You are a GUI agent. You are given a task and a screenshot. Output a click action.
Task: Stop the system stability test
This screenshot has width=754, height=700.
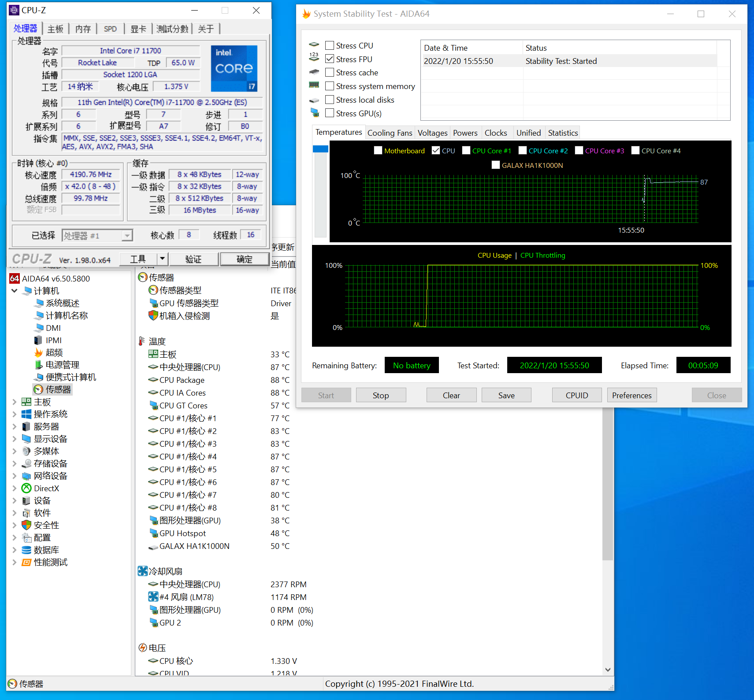tap(380, 395)
